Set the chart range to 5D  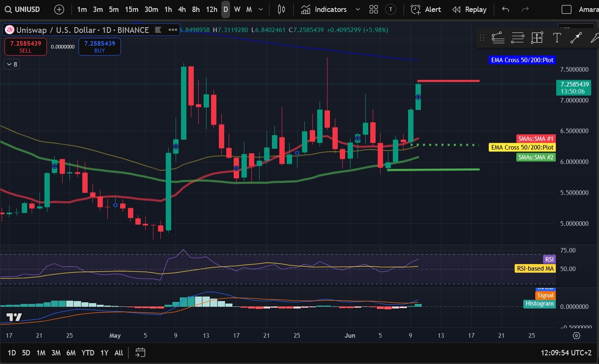click(x=26, y=352)
